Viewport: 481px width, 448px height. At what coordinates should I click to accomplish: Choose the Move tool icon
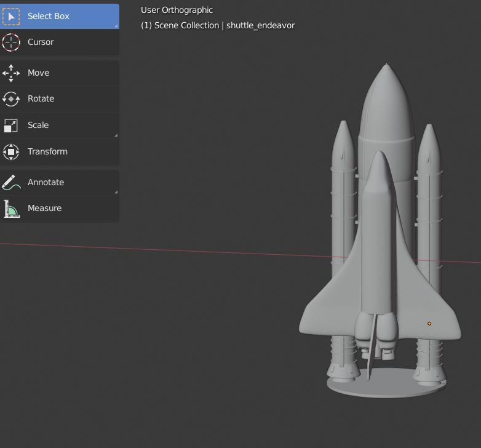pyautogui.click(x=11, y=73)
